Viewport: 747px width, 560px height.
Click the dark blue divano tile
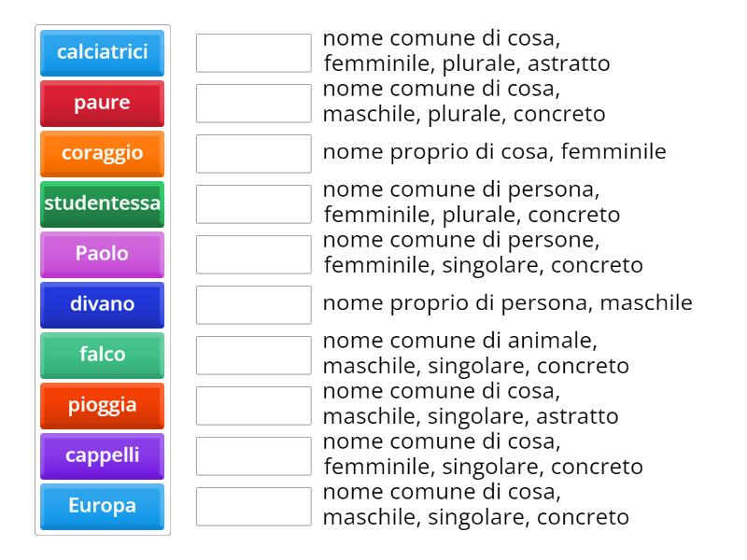(x=101, y=305)
